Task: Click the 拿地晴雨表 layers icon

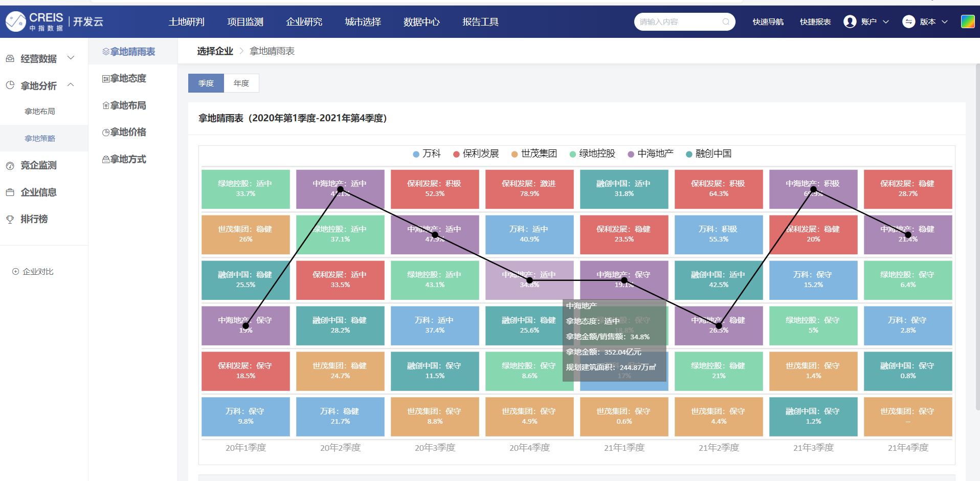Action: point(106,52)
